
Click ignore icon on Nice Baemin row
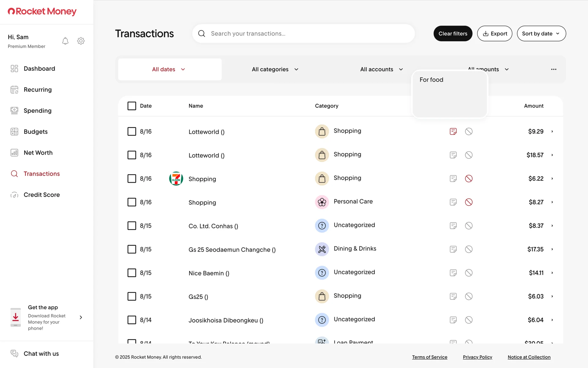click(x=469, y=273)
